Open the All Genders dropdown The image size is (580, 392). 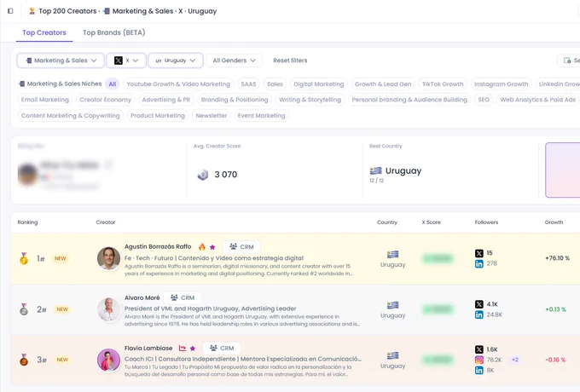click(x=235, y=61)
